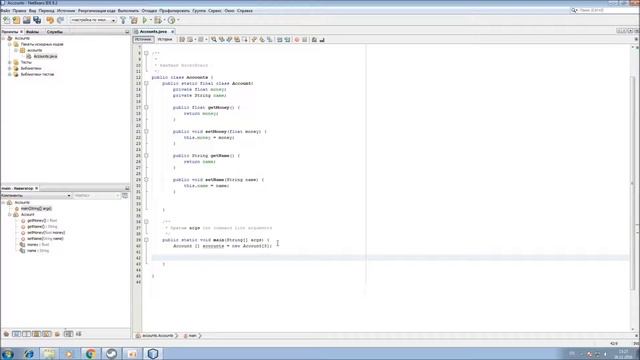Click the Clean and Build icon

[x=134, y=20]
